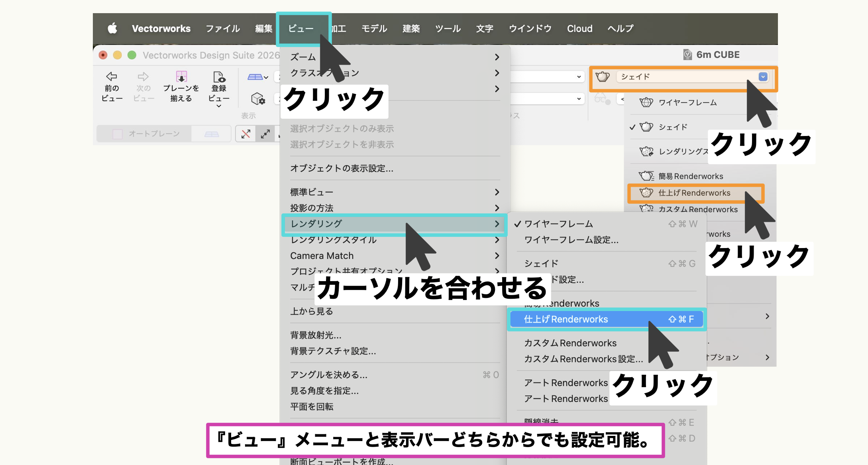Choose 仕上げRenderworks in the rendering submenu
Viewport: 868px width, 465px height.
click(566, 319)
